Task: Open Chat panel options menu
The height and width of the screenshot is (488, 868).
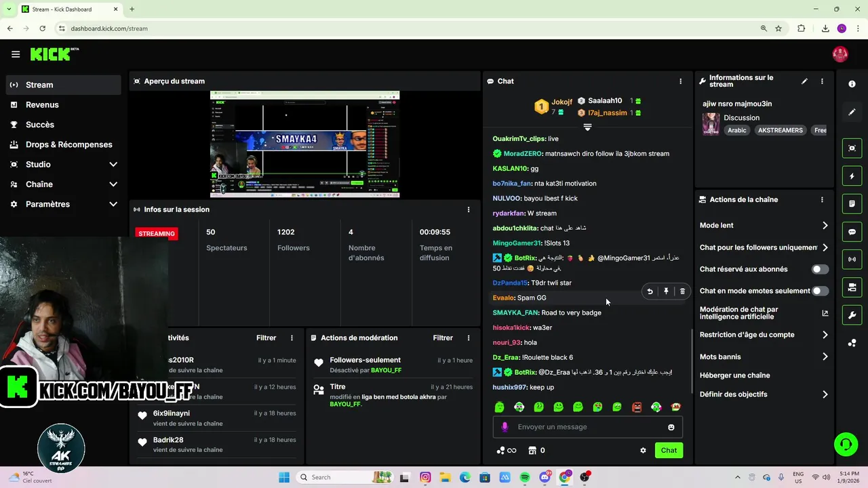Action: pyautogui.click(x=681, y=81)
